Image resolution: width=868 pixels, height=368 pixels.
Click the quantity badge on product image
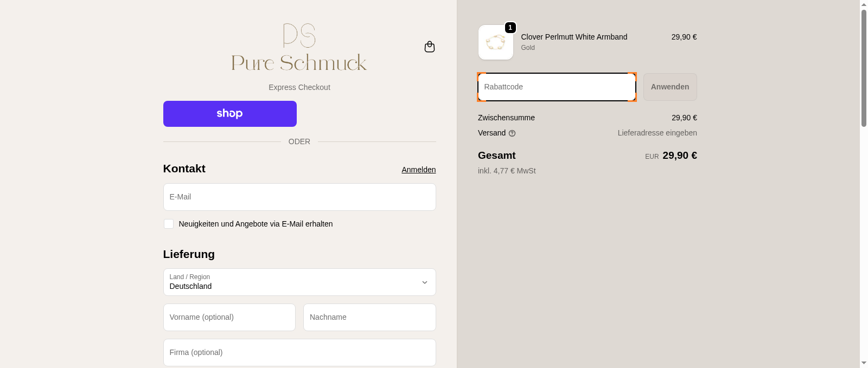(509, 28)
